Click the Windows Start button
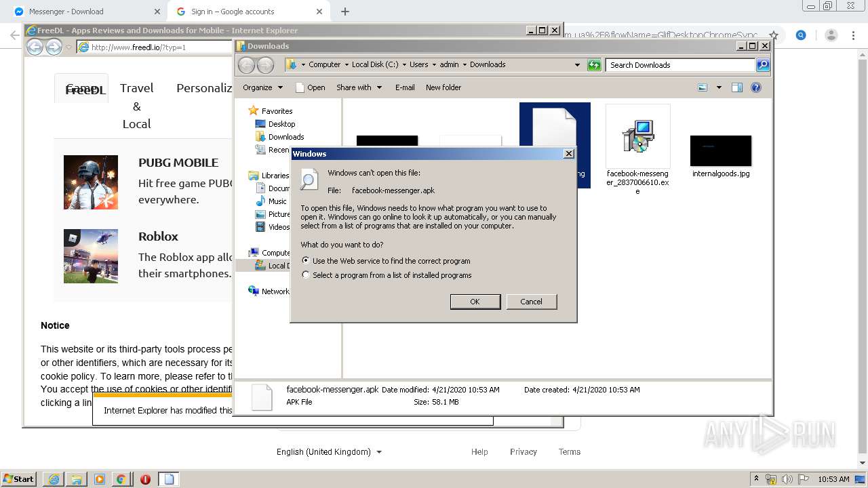This screenshot has height=488, width=868. coord(19,479)
